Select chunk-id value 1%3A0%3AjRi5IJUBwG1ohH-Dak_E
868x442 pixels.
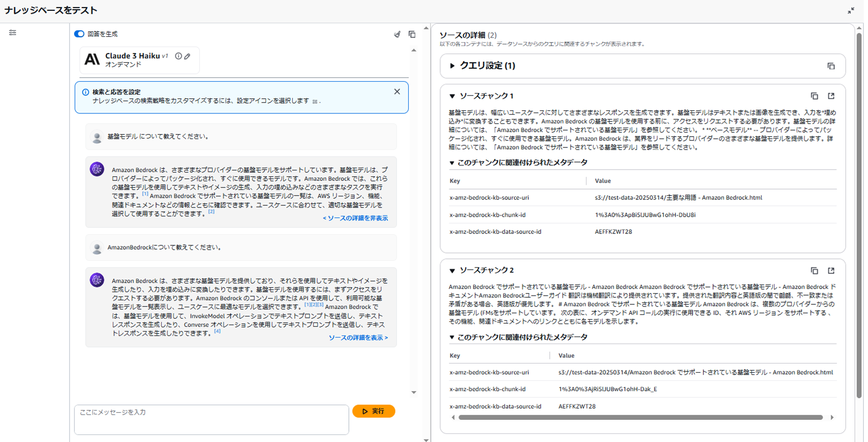point(608,389)
